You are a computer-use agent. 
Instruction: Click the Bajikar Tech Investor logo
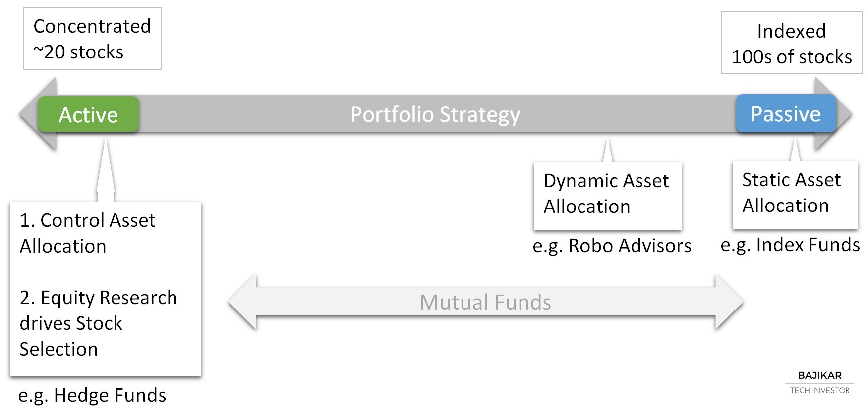point(819,383)
